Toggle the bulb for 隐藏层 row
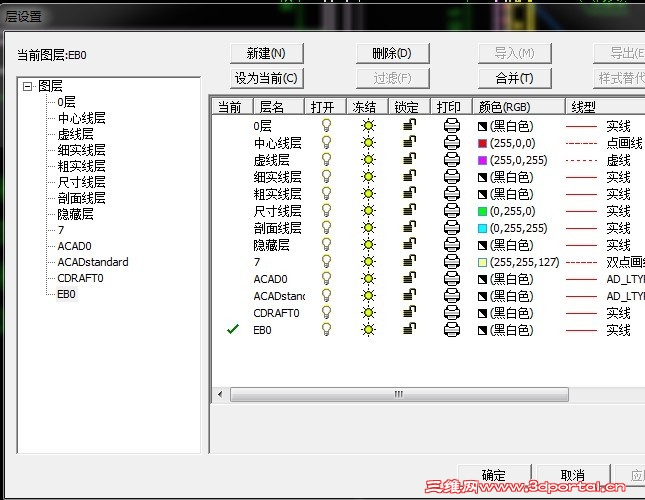 (x=326, y=245)
